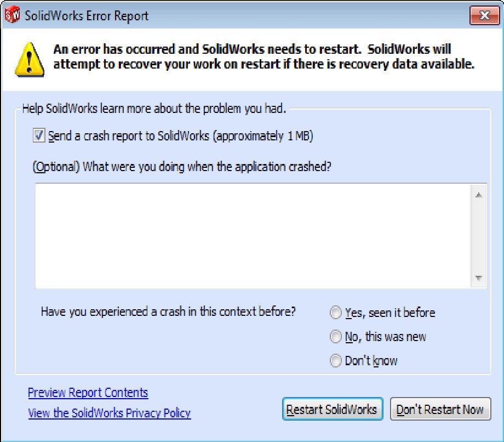Click the text box scroll down arrow

(x=479, y=278)
